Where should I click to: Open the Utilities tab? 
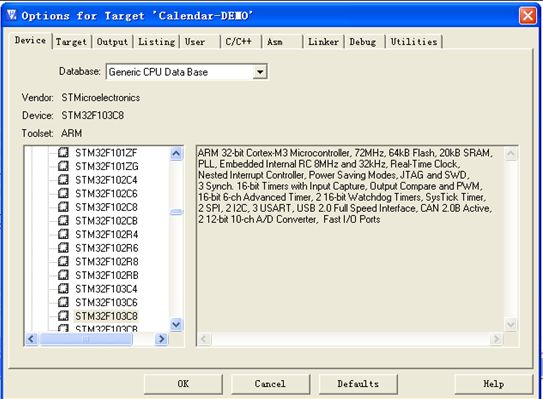[414, 42]
